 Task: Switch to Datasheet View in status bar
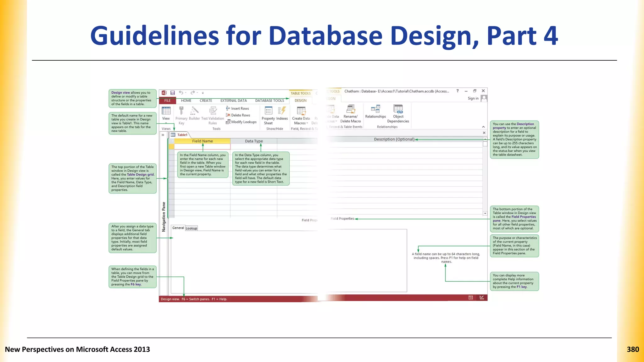tap(471, 298)
